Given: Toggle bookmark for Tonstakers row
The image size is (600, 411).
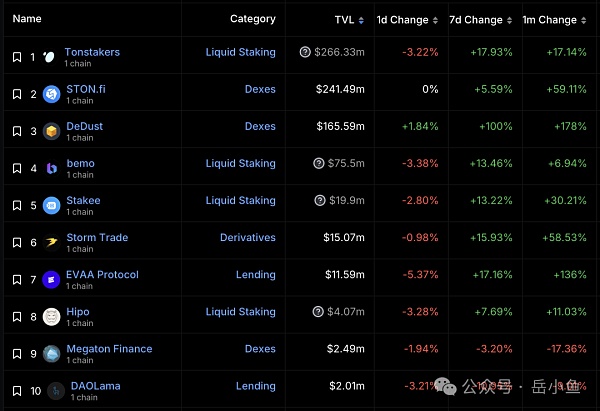Looking at the screenshot, I should (16, 57).
